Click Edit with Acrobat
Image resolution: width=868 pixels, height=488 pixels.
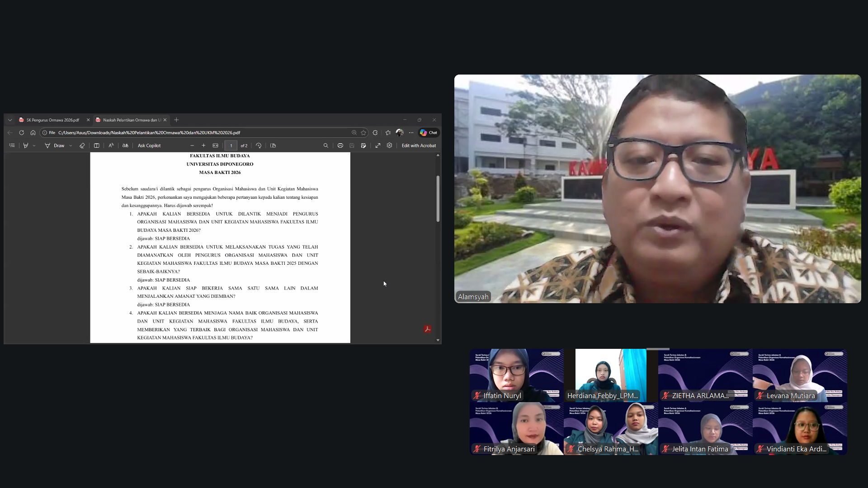pos(419,145)
